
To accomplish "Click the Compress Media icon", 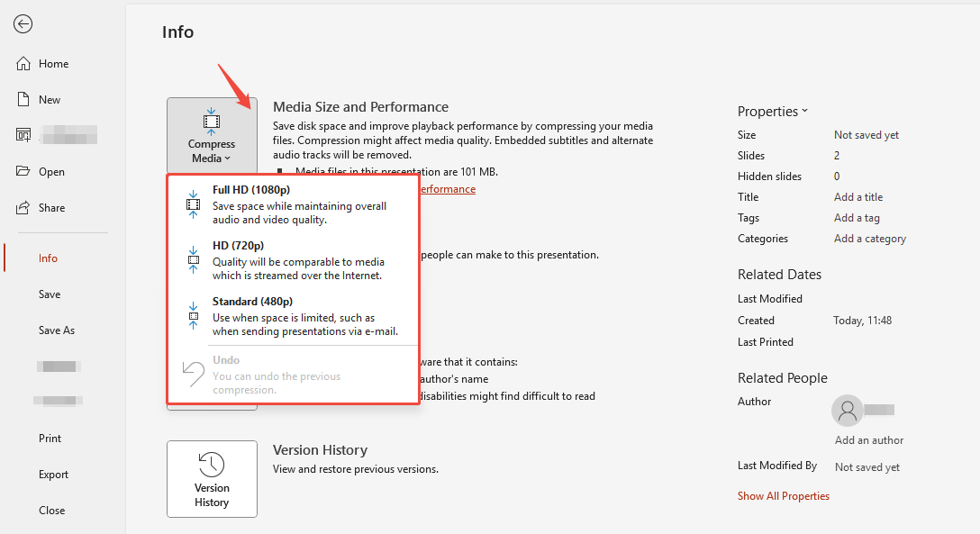I will point(212,122).
